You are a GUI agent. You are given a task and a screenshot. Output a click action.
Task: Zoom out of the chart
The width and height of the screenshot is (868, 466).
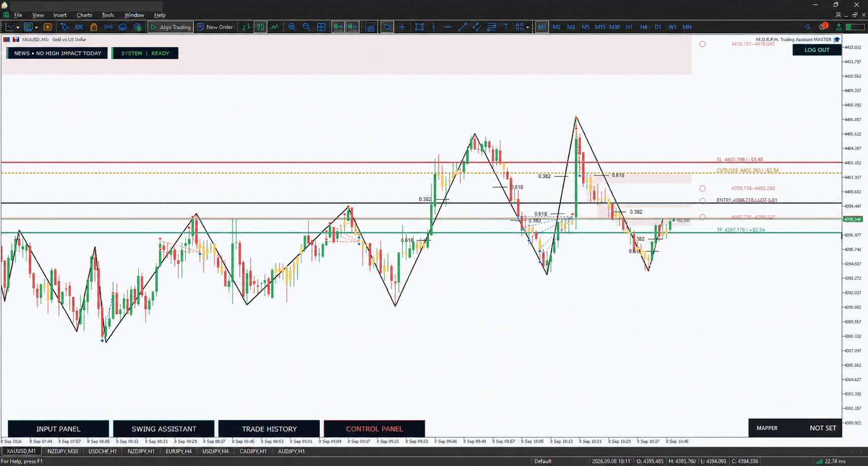click(x=307, y=27)
